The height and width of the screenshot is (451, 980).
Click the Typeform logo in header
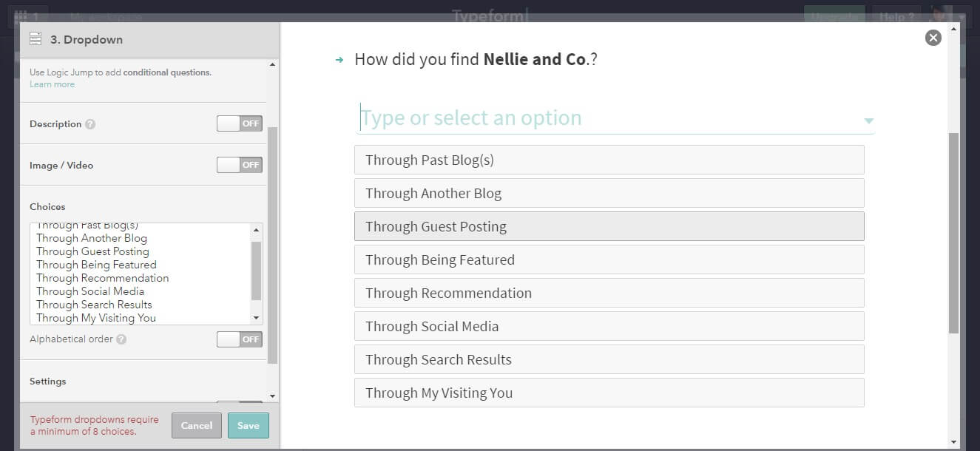tap(490, 16)
